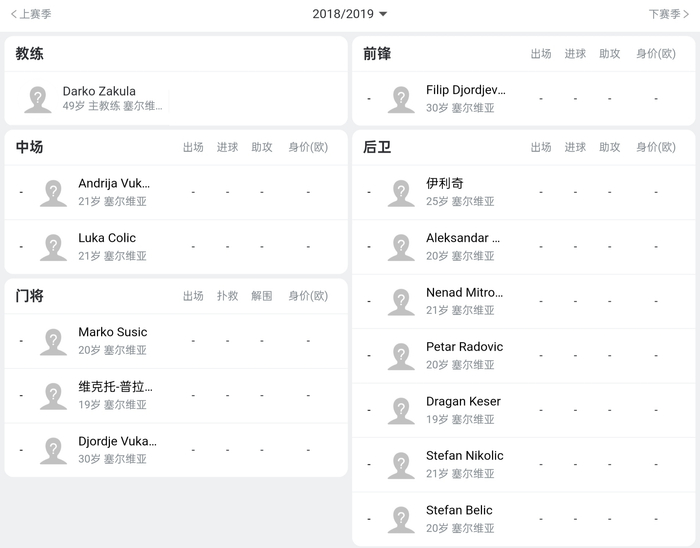Open the 2018/2019 season dropdown

[x=349, y=14]
